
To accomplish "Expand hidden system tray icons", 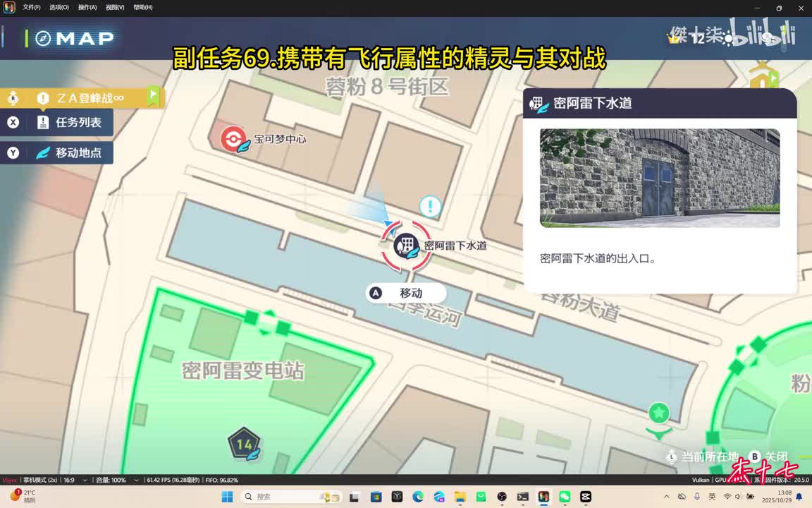I will pyautogui.click(x=666, y=497).
